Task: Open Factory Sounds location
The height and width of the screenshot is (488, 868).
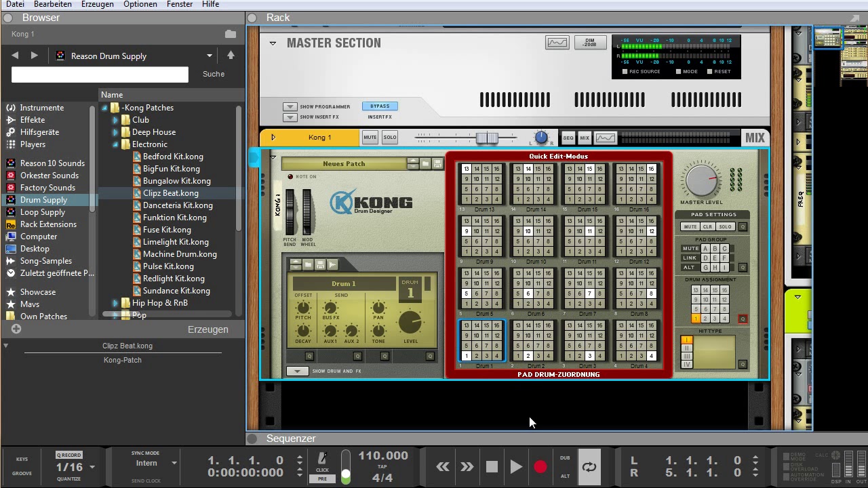Action: [x=47, y=188]
